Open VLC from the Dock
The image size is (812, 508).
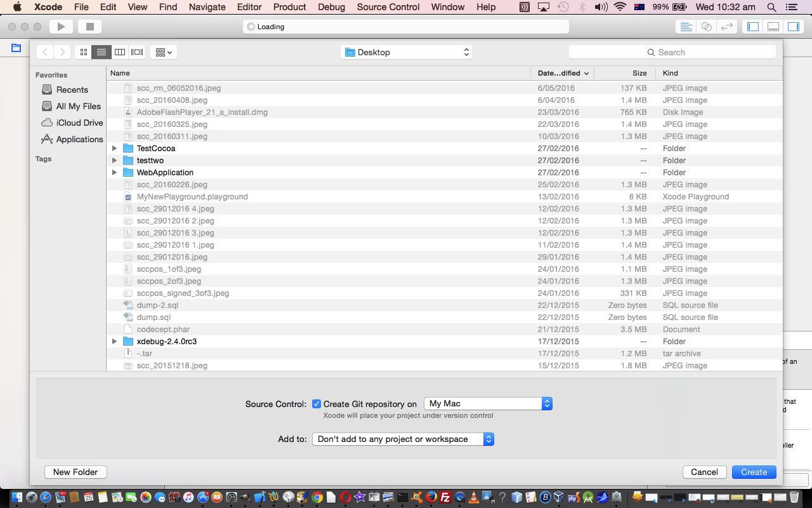tap(474, 497)
